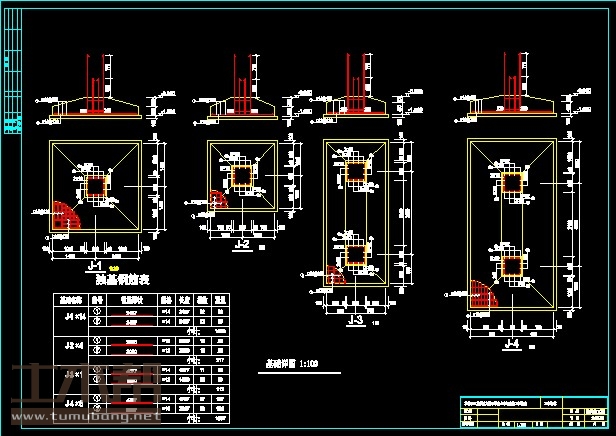Click the column section in J-1 plan
This screenshot has height=436, width=616.
point(97,188)
